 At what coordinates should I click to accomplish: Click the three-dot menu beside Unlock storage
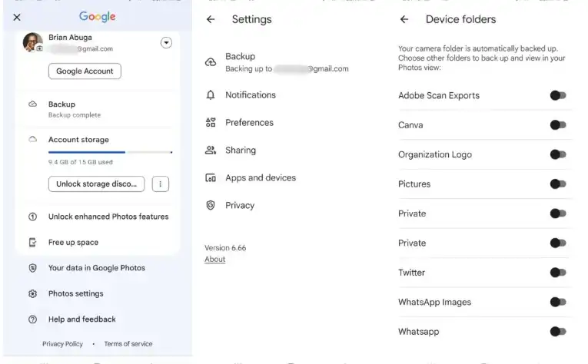coord(160,184)
